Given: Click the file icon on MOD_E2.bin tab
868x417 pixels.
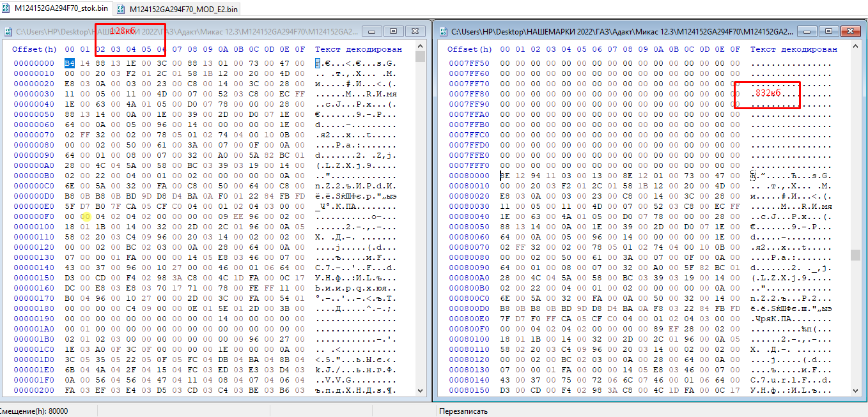Looking at the screenshot, I should point(121,9).
